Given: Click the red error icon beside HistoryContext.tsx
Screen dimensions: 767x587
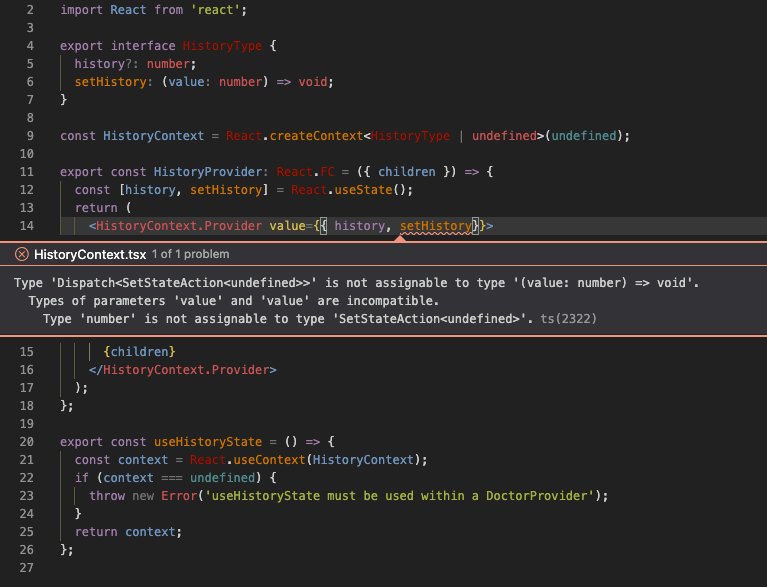Looking at the screenshot, I should click(22, 254).
